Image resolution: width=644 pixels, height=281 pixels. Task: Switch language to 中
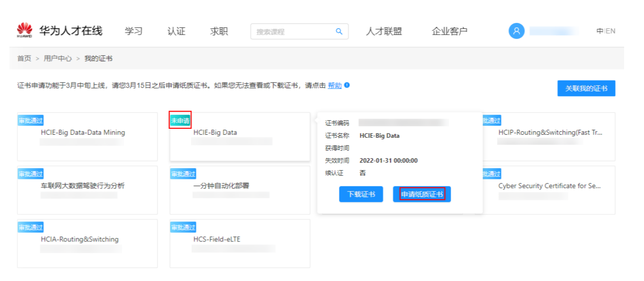point(600,31)
